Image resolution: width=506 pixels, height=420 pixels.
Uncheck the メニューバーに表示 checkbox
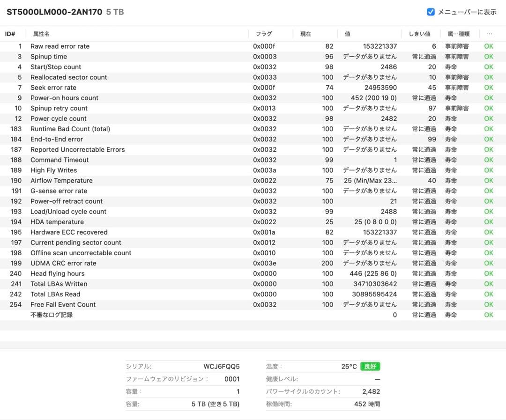coord(431,12)
